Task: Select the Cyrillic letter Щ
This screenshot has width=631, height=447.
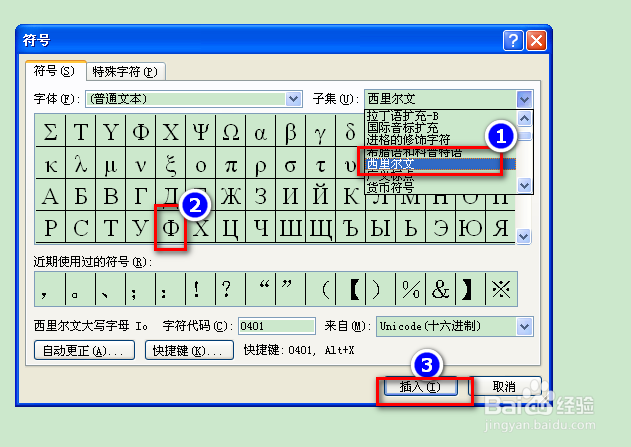Action: (x=320, y=227)
